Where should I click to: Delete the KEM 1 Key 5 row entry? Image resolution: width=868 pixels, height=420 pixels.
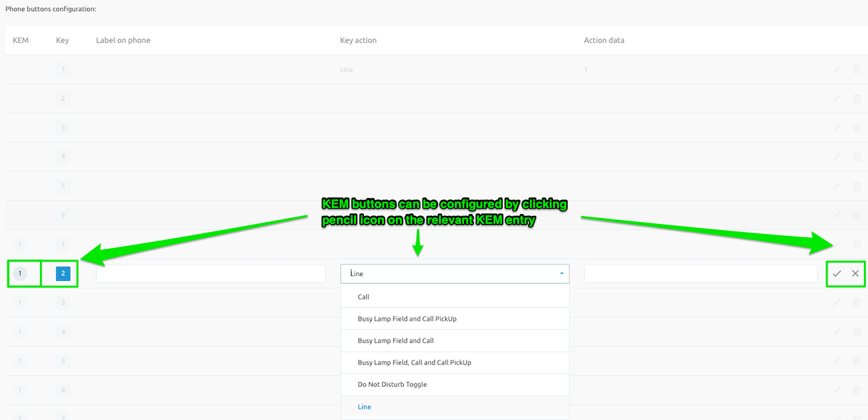(856, 361)
